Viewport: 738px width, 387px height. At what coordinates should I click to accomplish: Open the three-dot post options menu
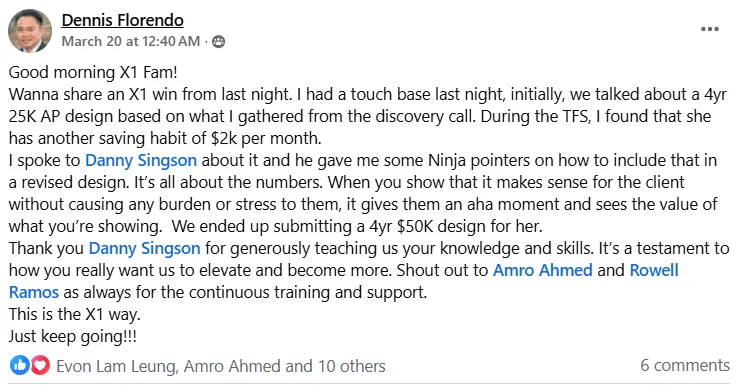709,29
